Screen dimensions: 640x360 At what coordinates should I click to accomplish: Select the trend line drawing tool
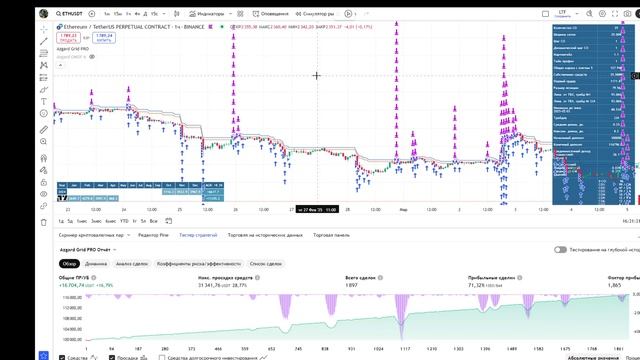(44, 41)
